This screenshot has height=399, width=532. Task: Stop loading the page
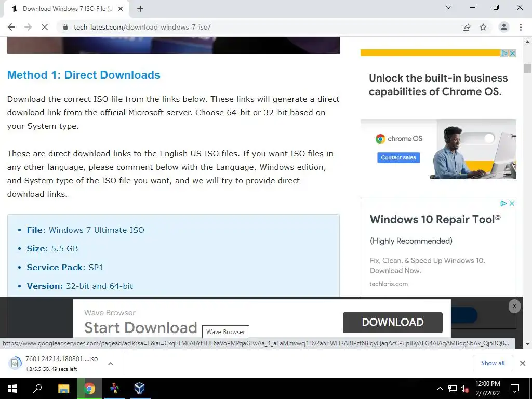point(45,27)
